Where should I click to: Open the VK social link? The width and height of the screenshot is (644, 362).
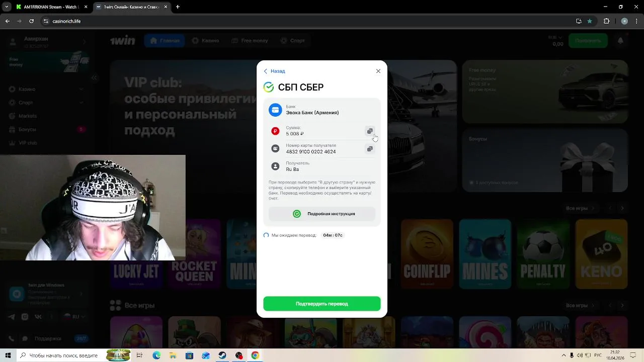[38, 317]
